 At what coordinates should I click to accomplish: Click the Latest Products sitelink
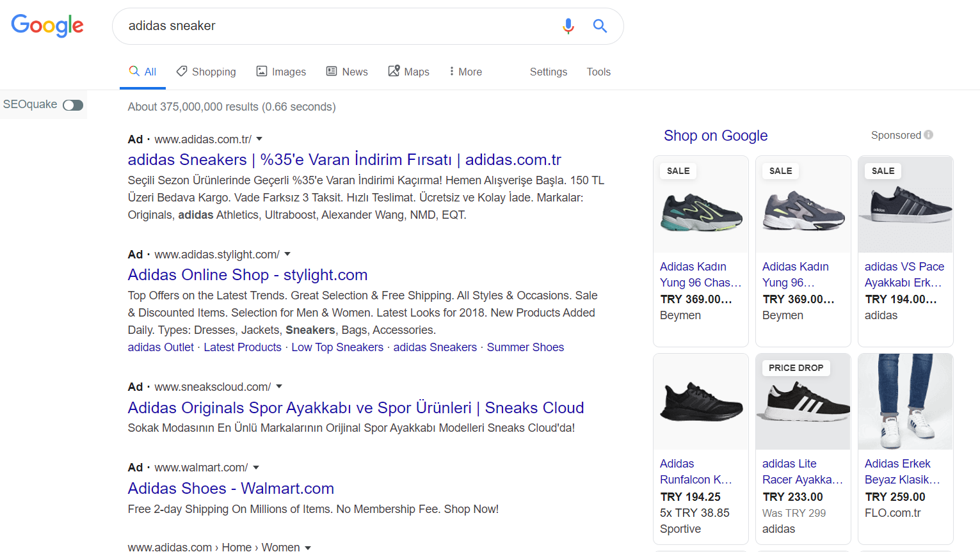coord(243,347)
